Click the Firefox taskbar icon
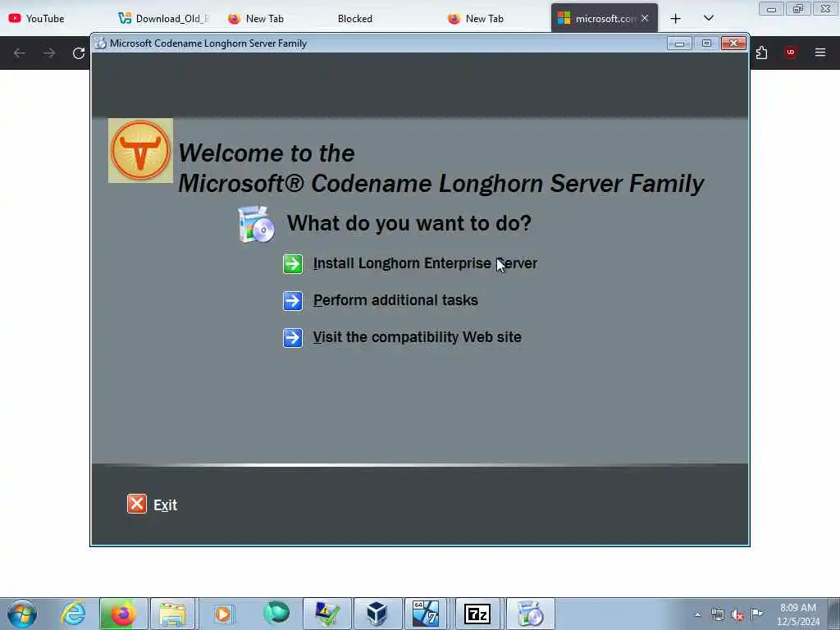Screen dimensions: 840x630 click(x=123, y=614)
